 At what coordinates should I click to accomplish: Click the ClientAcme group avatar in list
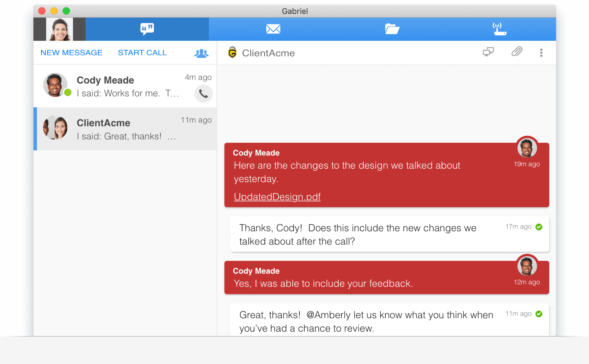(55, 128)
